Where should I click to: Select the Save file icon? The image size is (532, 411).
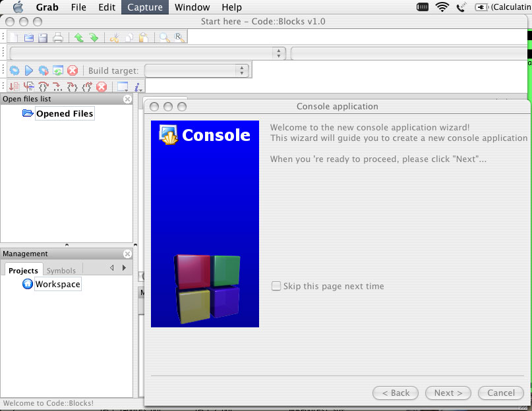(x=42, y=38)
